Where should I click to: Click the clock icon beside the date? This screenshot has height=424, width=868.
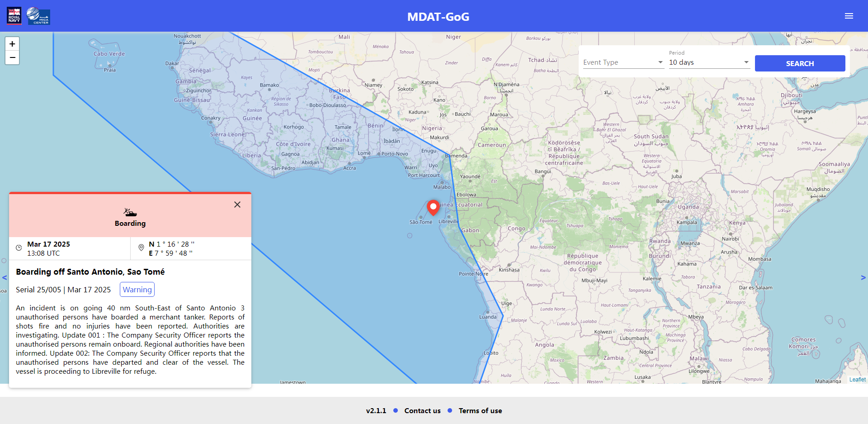(19, 248)
